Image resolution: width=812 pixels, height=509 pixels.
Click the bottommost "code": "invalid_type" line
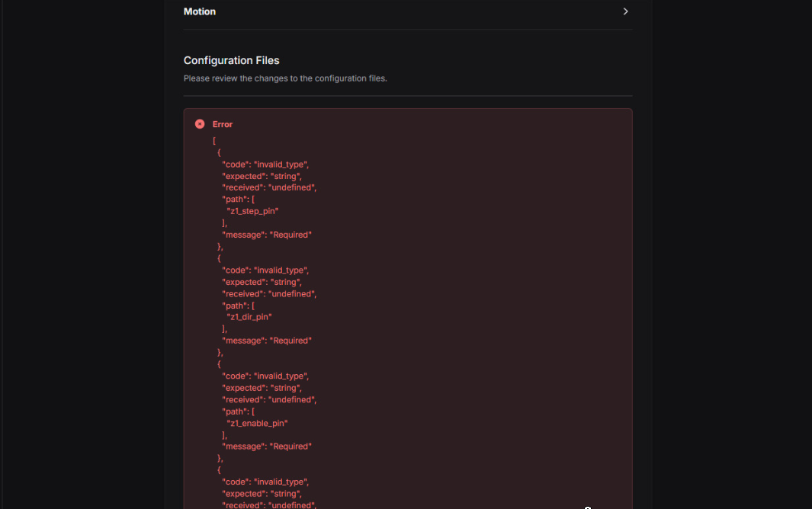point(265,482)
